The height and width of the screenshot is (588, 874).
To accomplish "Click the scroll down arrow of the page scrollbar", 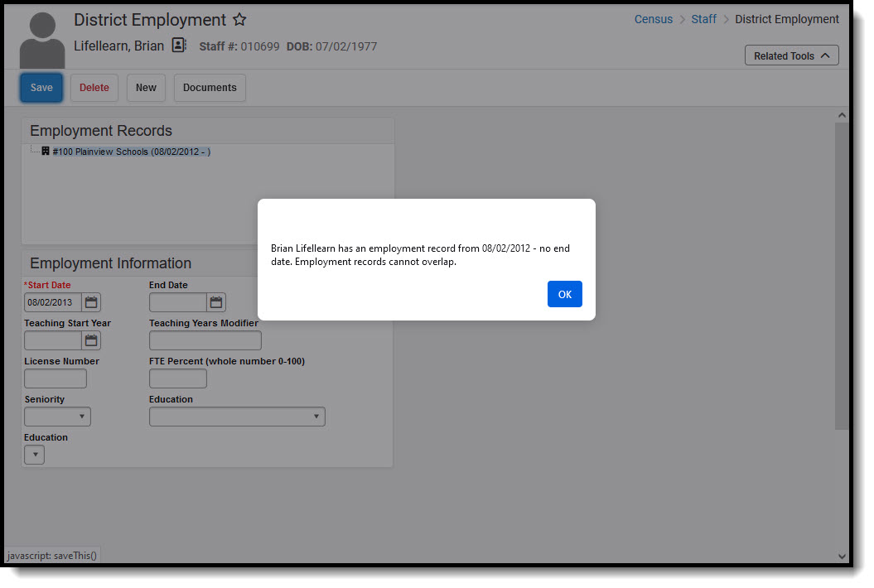I will 842,556.
